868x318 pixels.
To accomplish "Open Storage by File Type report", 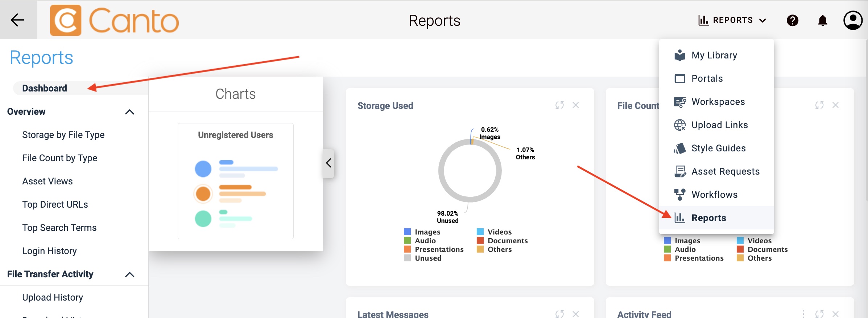I will click(63, 135).
